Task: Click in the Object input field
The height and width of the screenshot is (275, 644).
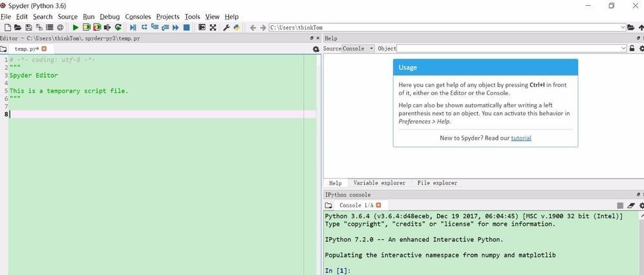Action: click(508, 49)
